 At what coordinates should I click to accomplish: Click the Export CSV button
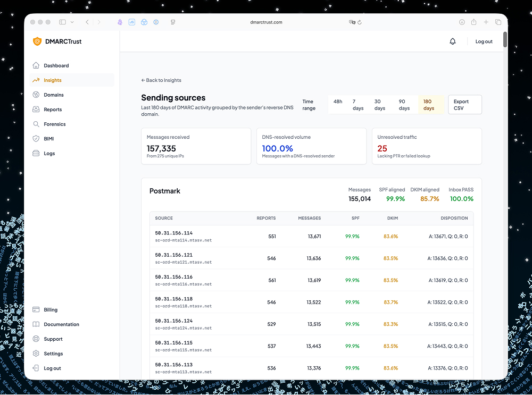464,104
